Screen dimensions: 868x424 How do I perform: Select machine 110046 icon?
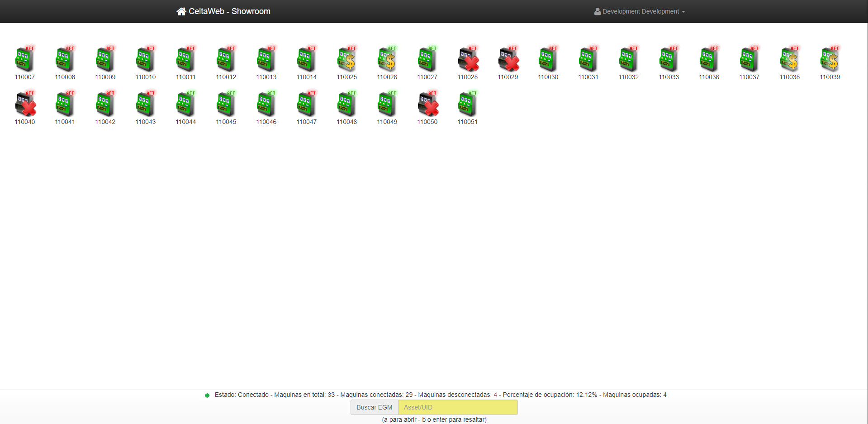pos(266,104)
